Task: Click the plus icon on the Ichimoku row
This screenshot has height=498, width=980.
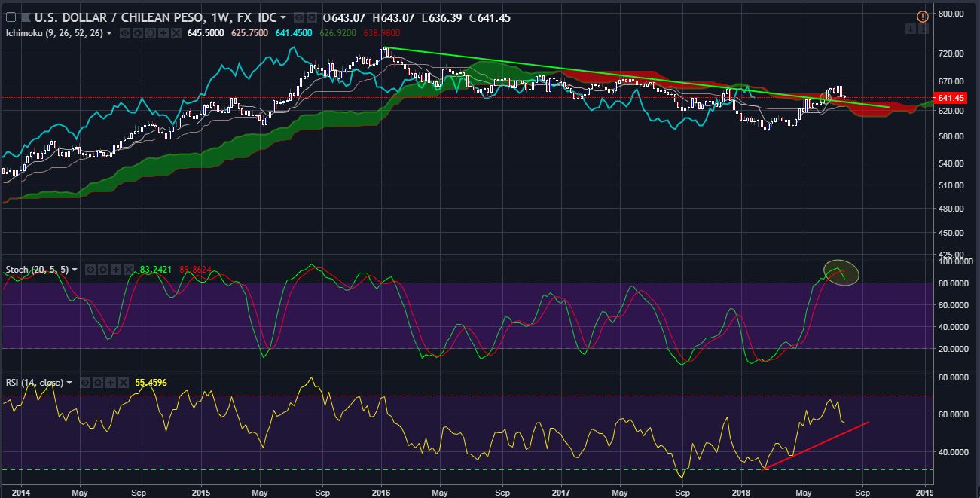Action: point(163,33)
